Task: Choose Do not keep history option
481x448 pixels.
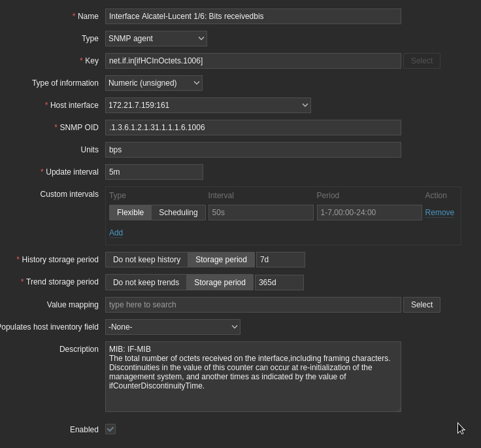Action: click(x=146, y=260)
